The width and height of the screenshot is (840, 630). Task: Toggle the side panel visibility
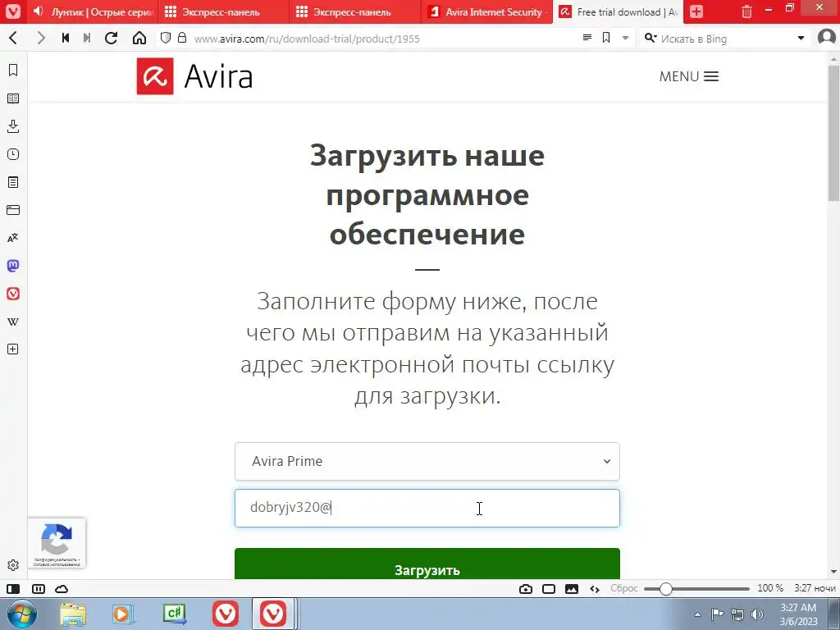pos(13,589)
